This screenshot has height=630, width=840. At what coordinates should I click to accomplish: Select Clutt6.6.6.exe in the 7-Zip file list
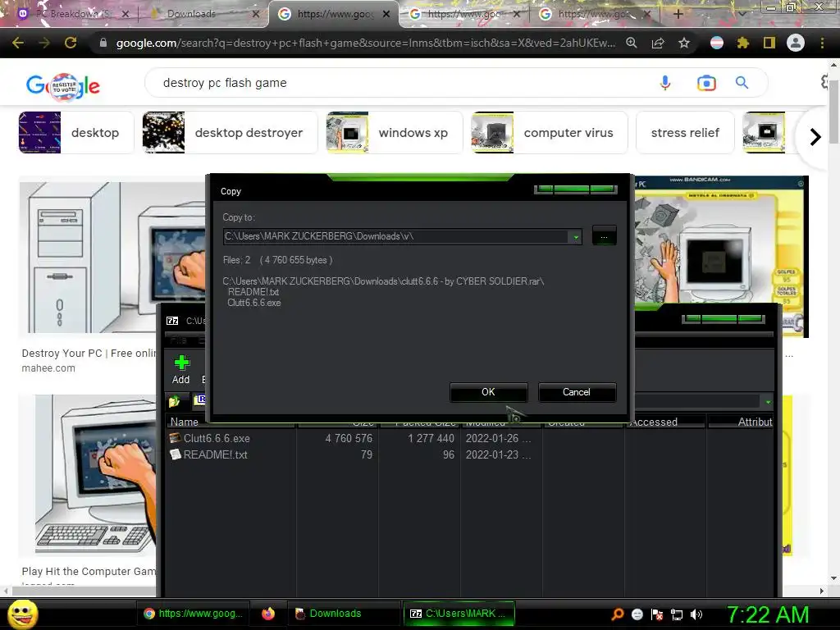[217, 438]
